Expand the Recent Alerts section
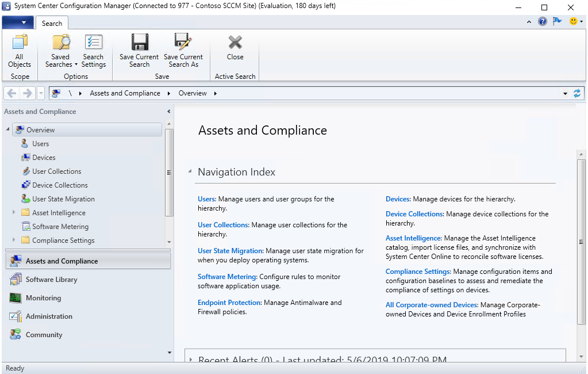Image resolution: width=588 pixels, height=374 pixels. coord(190,360)
